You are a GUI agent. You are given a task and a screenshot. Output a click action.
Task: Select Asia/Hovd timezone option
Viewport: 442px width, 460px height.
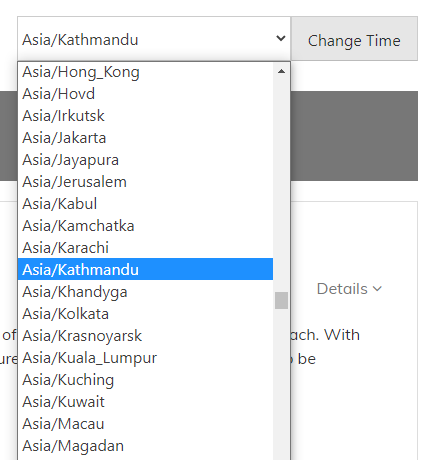pyautogui.click(x=146, y=94)
